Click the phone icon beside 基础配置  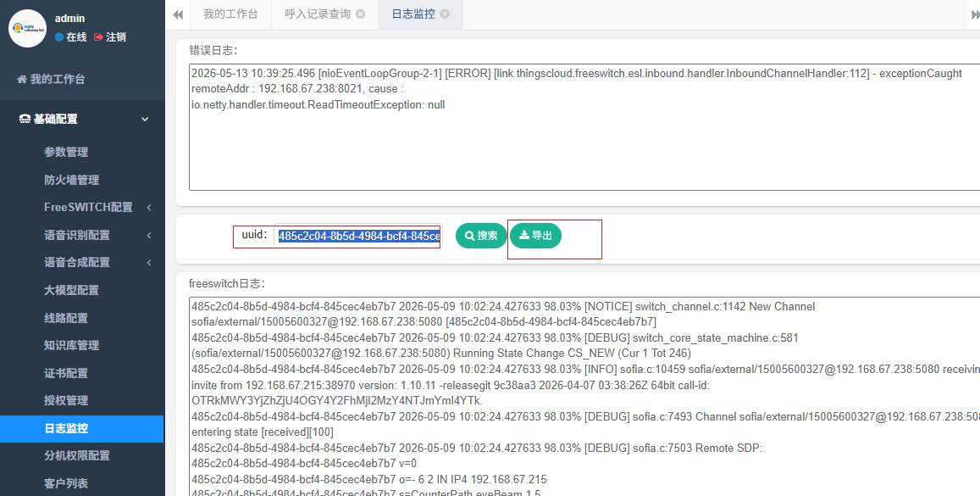point(25,120)
